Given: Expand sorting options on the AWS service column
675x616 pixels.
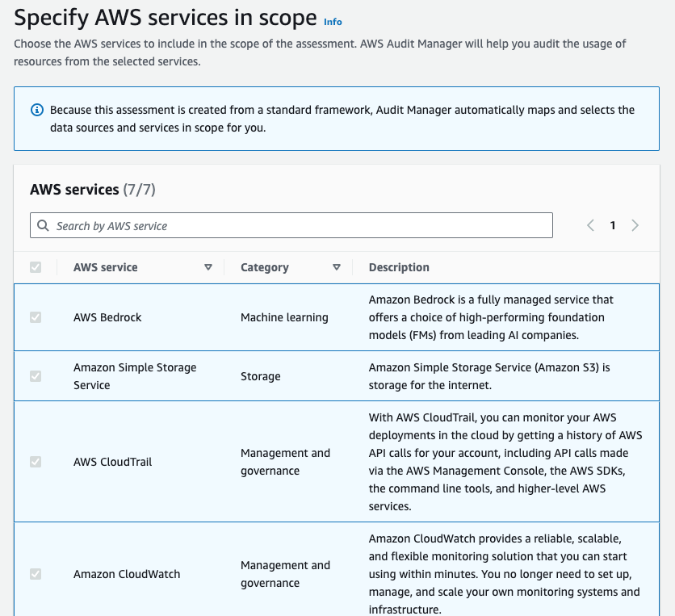Looking at the screenshot, I should (x=208, y=266).
